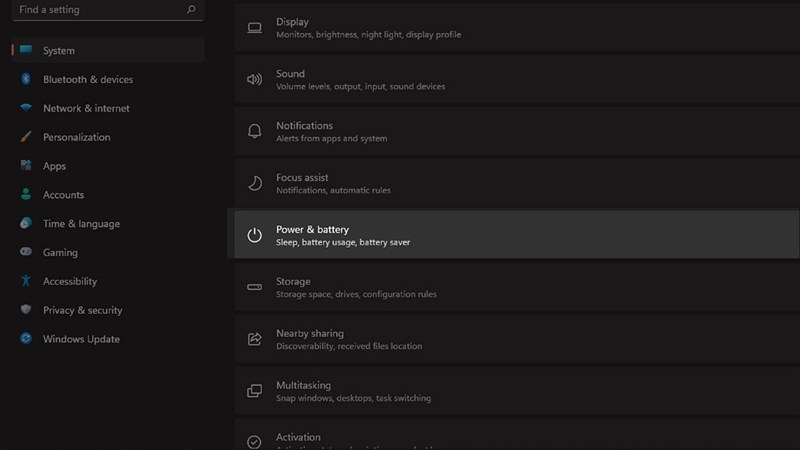Click the Display laptop icon
This screenshot has width=800, height=450.
(x=255, y=28)
